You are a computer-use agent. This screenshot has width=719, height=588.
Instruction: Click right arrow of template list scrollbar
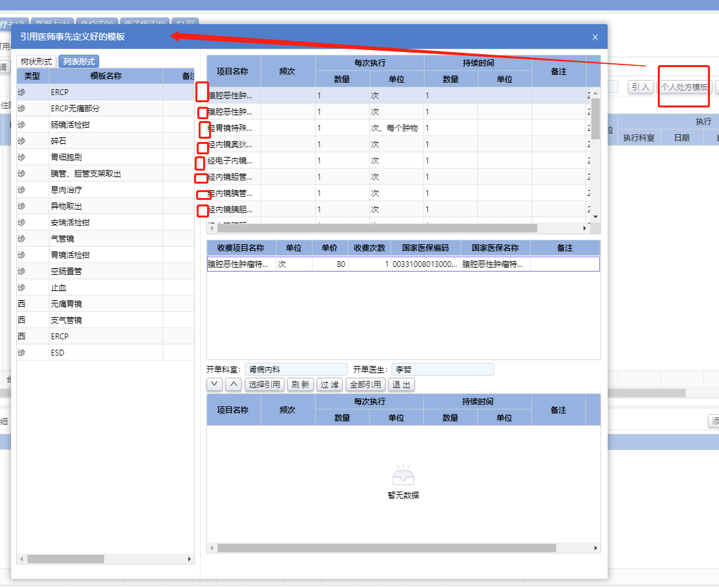coord(190,559)
